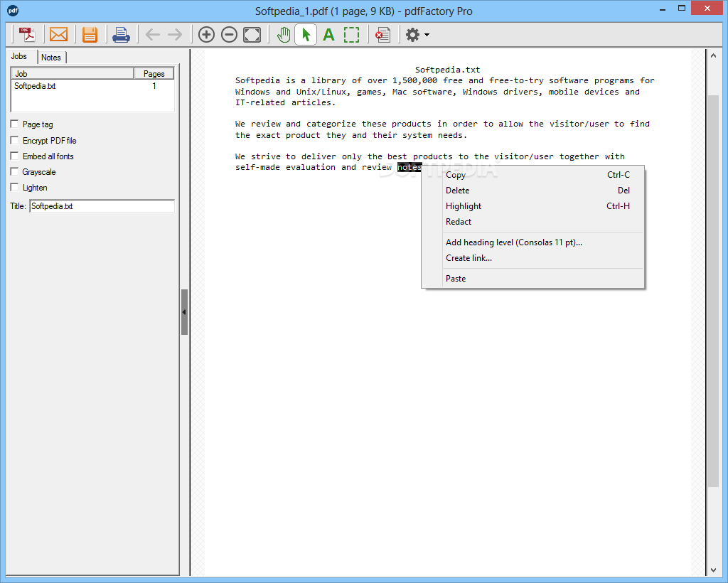Save the PDF with floppy disk icon

coord(90,34)
